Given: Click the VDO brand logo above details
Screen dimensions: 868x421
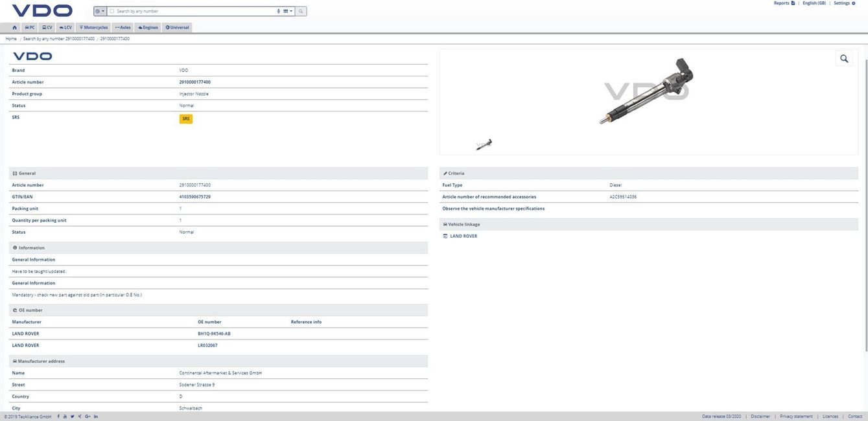Looking at the screenshot, I should click(32, 56).
